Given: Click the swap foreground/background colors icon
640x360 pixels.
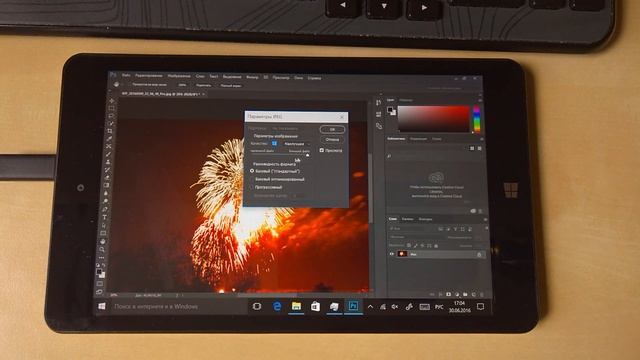Looking at the screenshot, I should coord(103,265).
